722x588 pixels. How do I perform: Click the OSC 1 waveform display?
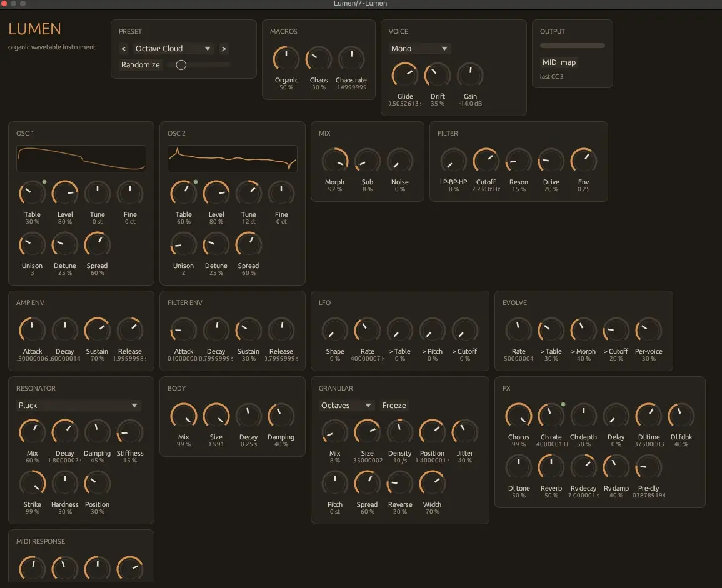pyautogui.click(x=81, y=159)
